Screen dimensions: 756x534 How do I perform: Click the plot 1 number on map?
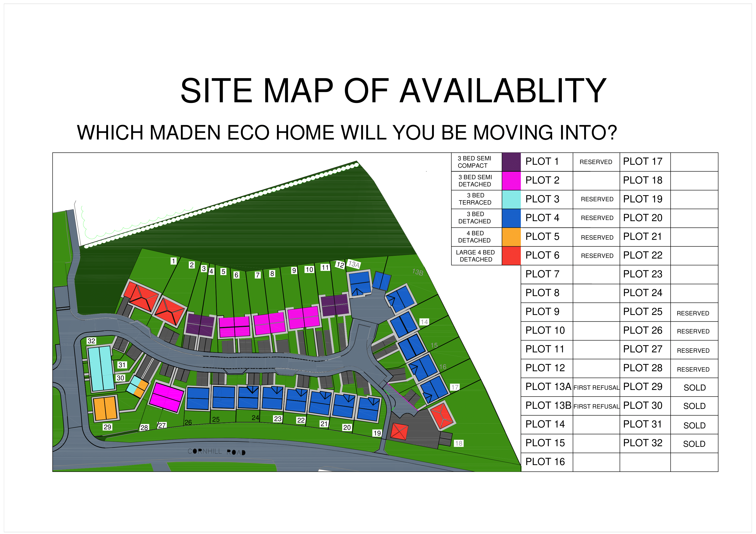tap(174, 261)
